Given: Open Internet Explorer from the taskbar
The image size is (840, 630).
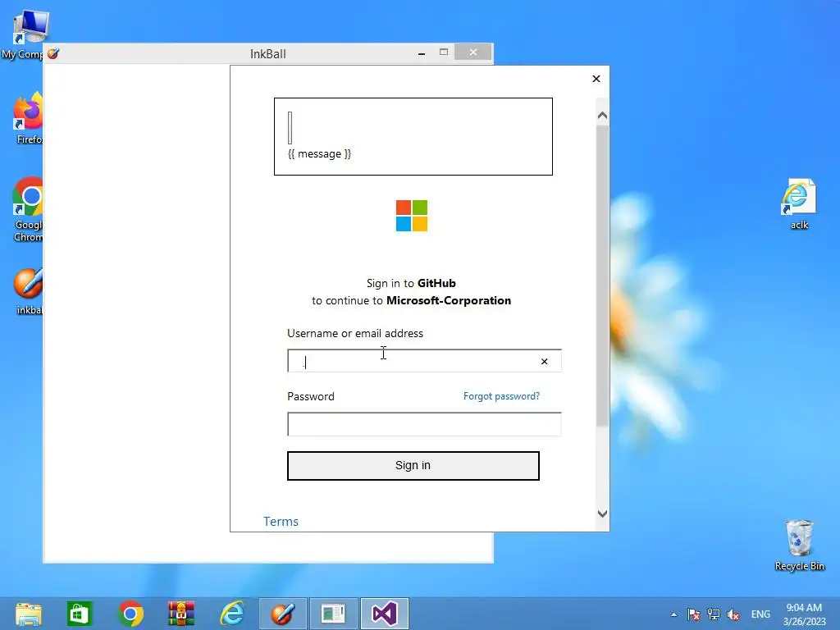Looking at the screenshot, I should pyautogui.click(x=232, y=614).
